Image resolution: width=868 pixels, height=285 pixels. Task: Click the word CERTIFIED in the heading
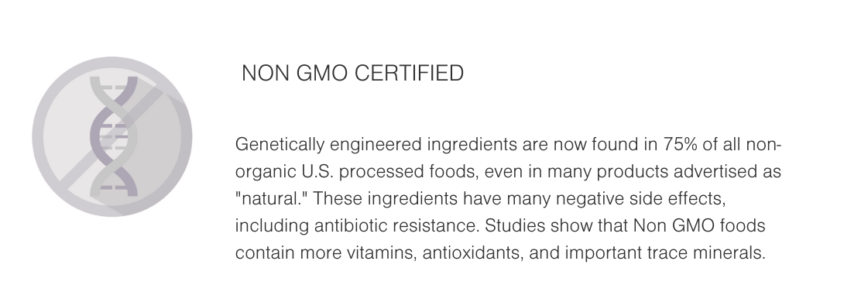[409, 73]
